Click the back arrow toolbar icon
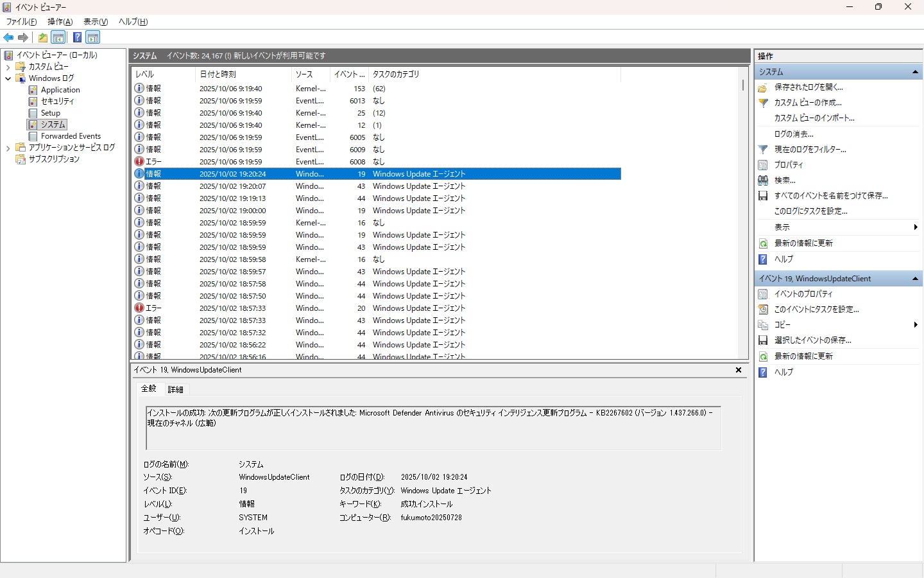Image resolution: width=924 pixels, height=578 pixels. [x=8, y=37]
